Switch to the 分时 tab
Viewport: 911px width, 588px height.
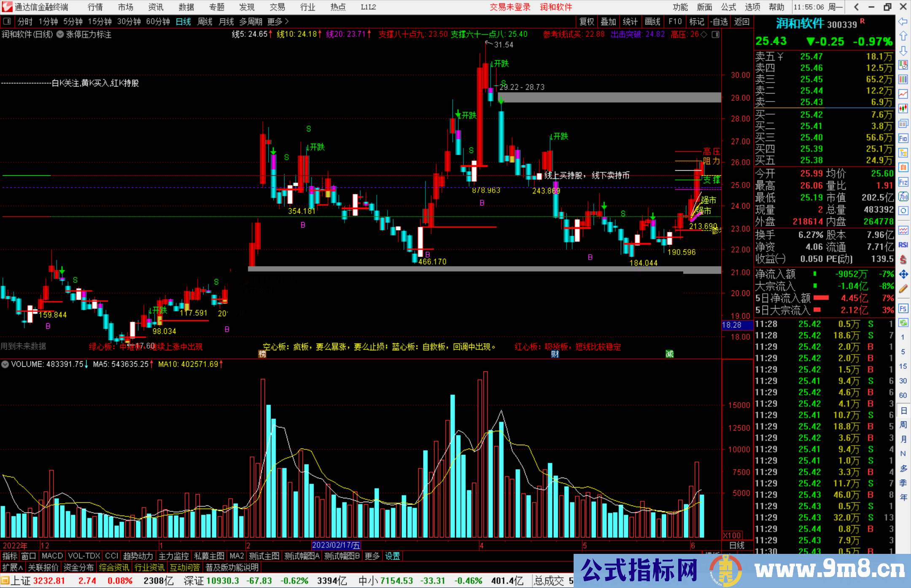tap(25, 21)
